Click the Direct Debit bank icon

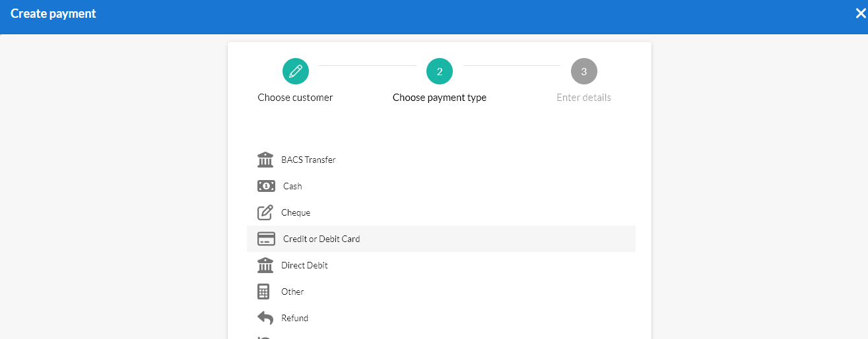pyautogui.click(x=265, y=265)
